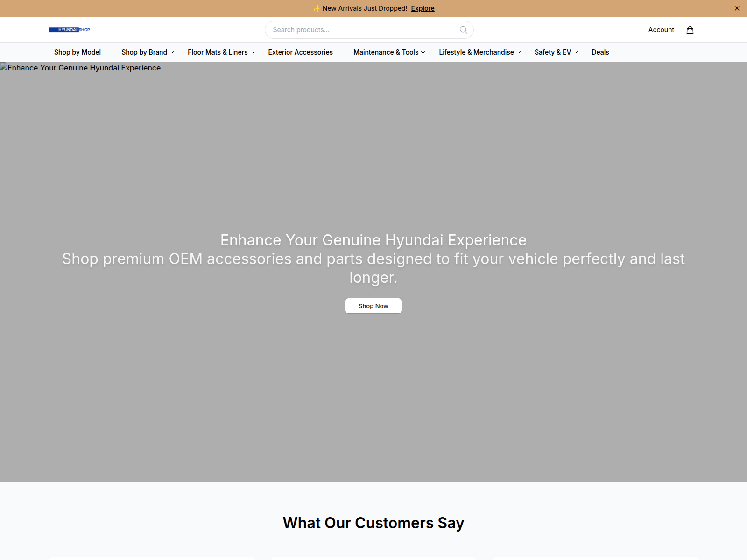Click the hero heading 'Enhance Your Genuine Hyundai Experience'
The height and width of the screenshot is (560, 747).
pos(373,240)
